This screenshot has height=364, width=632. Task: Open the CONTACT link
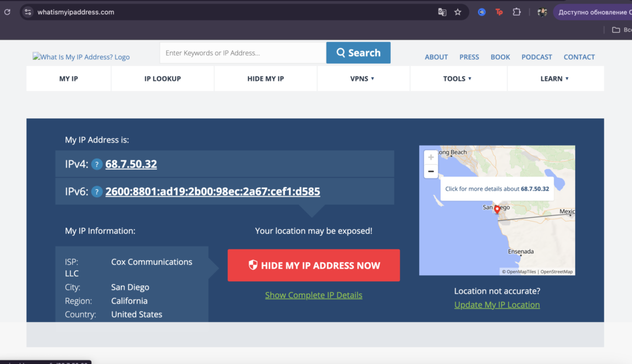click(579, 57)
